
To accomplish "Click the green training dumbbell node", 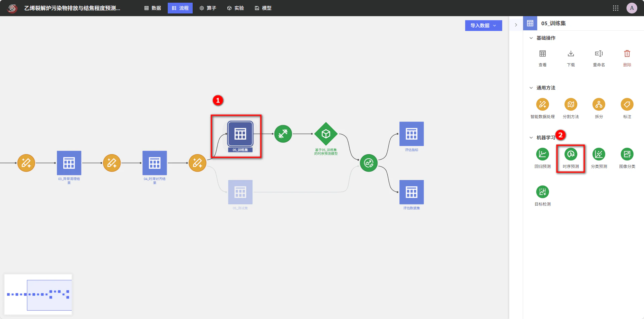I will point(283,134).
